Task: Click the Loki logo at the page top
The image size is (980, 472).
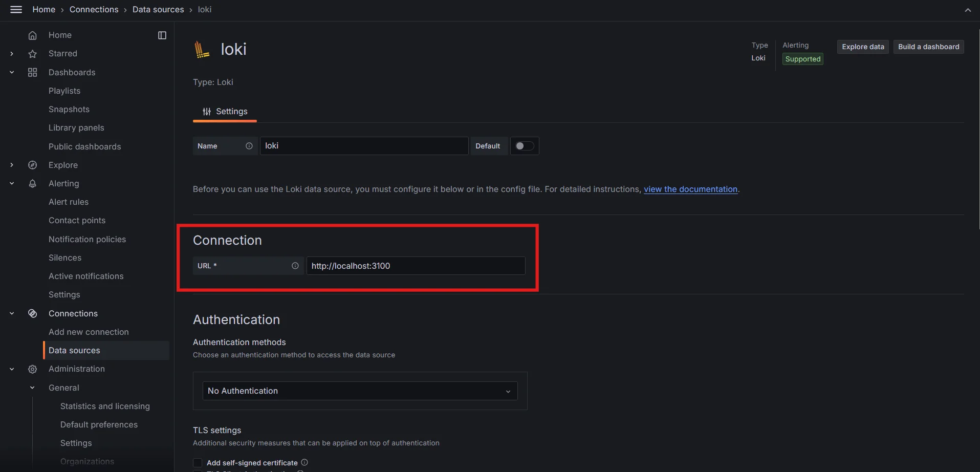Action: [x=202, y=49]
